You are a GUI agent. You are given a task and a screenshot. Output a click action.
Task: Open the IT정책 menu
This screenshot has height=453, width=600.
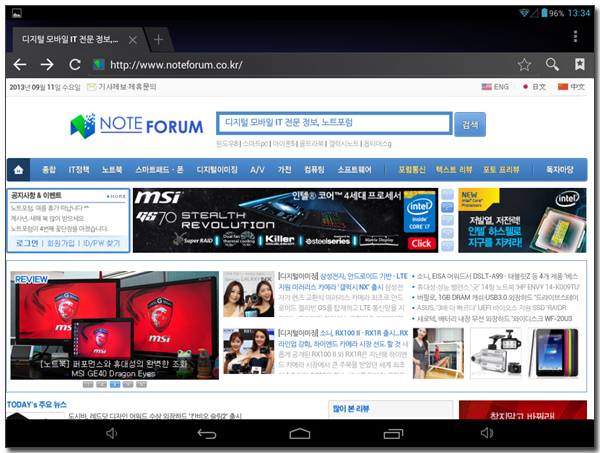pyautogui.click(x=79, y=169)
